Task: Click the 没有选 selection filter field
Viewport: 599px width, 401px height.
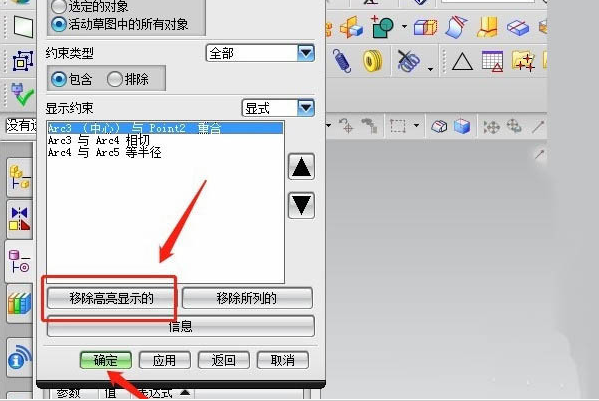Action: click(x=21, y=125)
